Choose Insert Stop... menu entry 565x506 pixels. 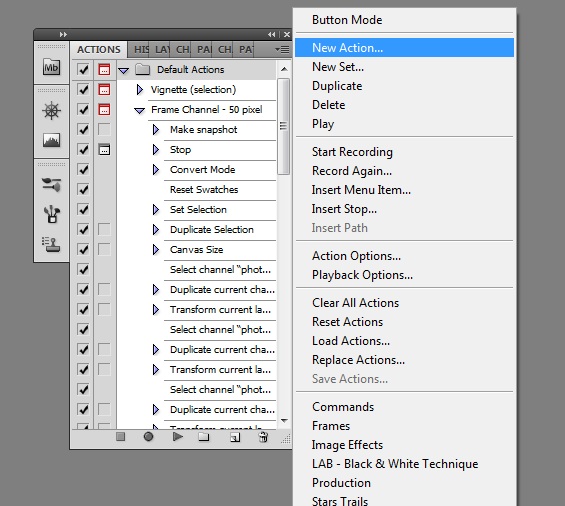(x=404, y=209)
